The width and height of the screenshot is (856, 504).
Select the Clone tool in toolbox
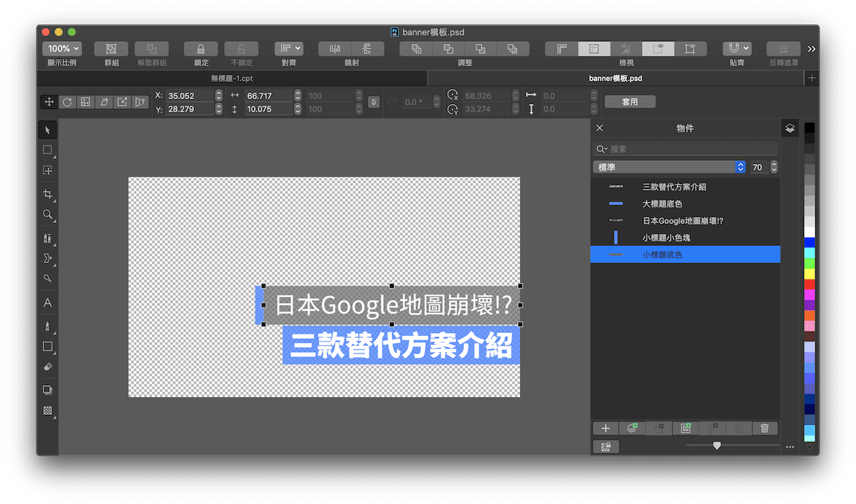coord(48,238)
